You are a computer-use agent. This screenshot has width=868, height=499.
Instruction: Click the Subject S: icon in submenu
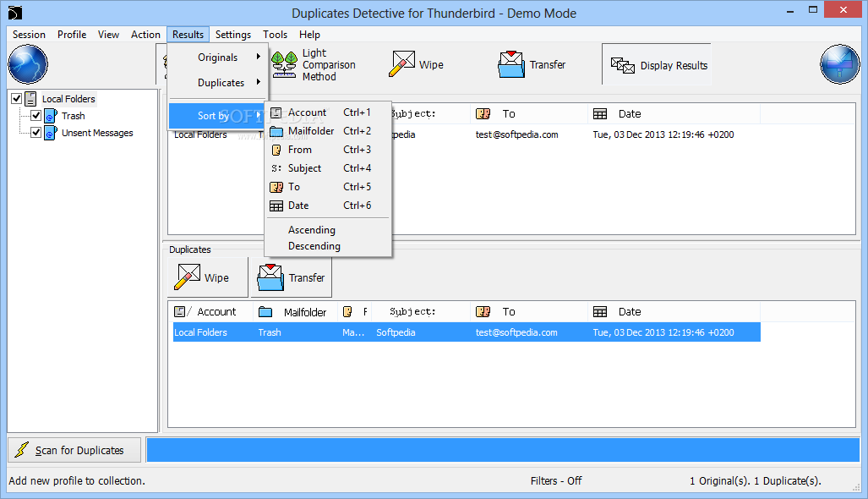pyautogui.click(x=276, y=168)
